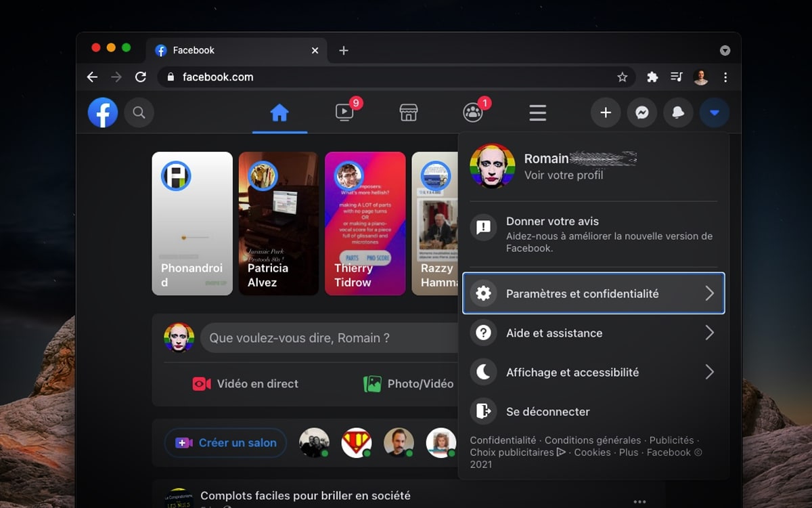
Task: Open post options three dots
Action: coord(639,501)
